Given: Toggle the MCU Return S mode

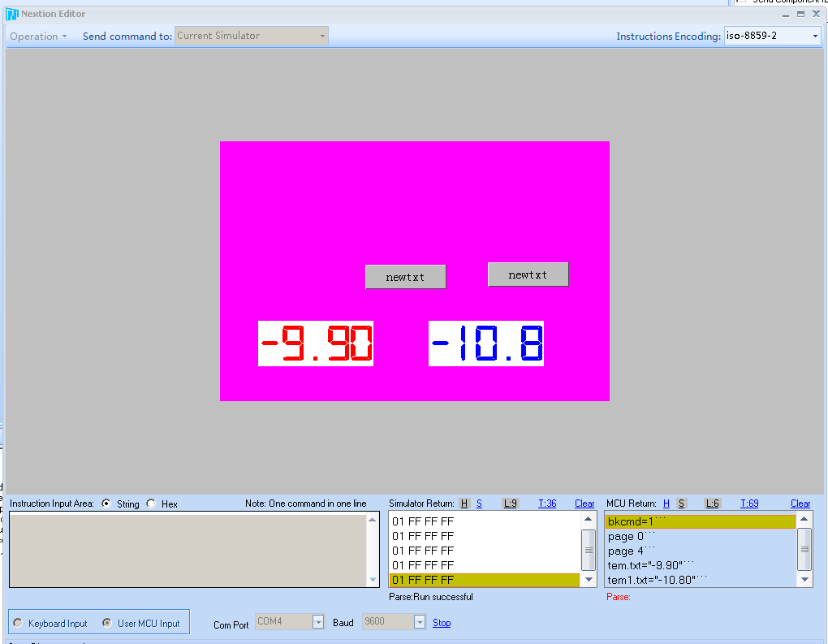Looking at the screenshot, I should (681, 504).
